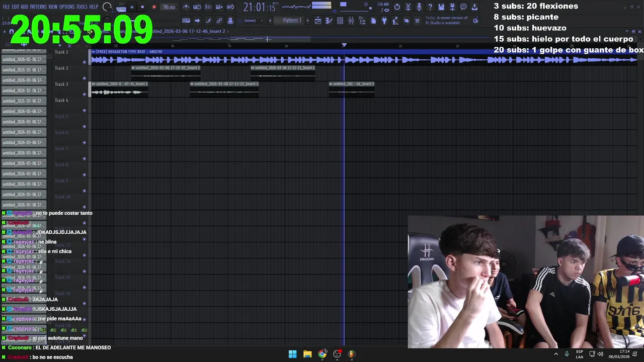The image size is (644, 362).
Task: Open the FILE menu
Action: tap(6, 7)
